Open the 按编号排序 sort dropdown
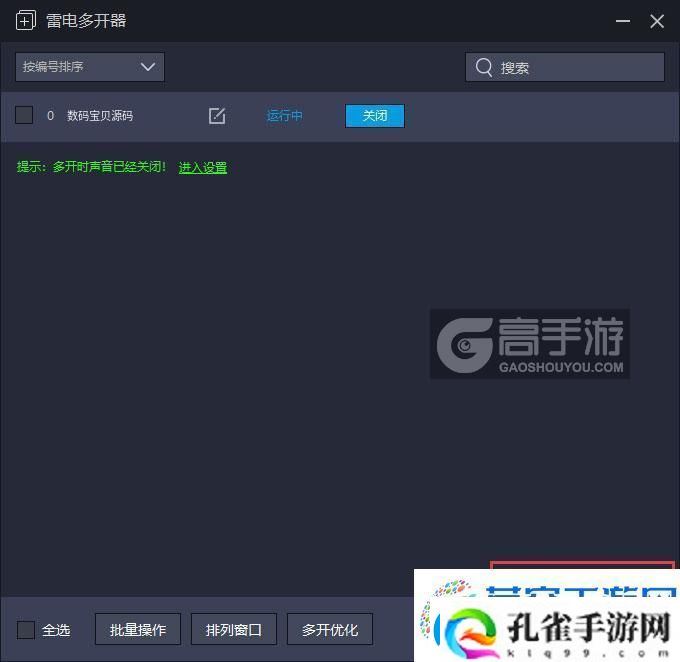Screen dimensions: 680x662 90,67
